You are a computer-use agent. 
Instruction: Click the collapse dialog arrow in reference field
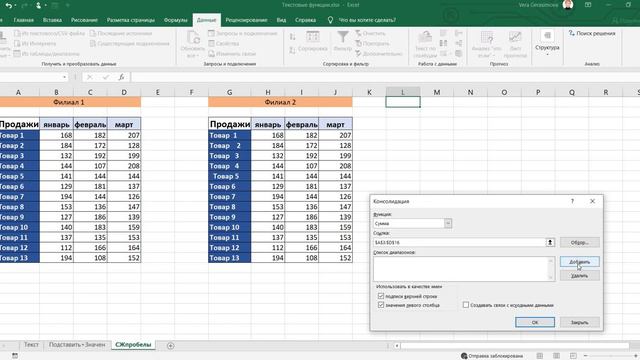click(550, 242)
